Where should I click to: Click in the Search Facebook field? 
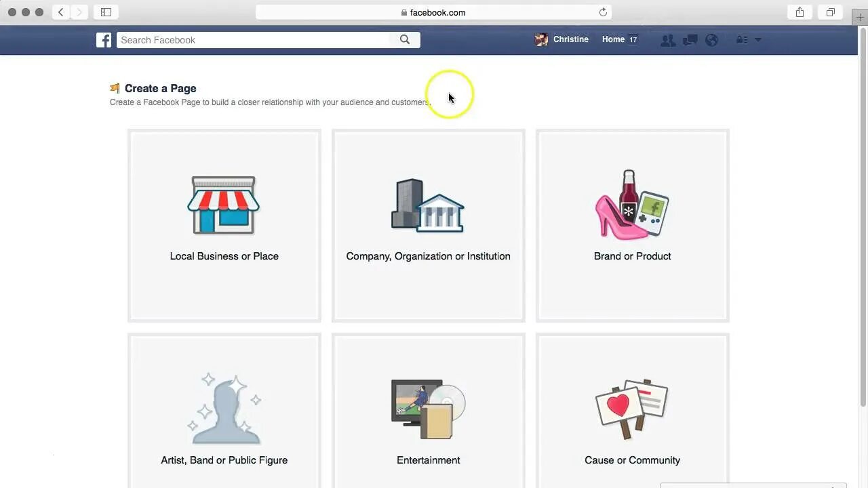(x=254, y=40)
